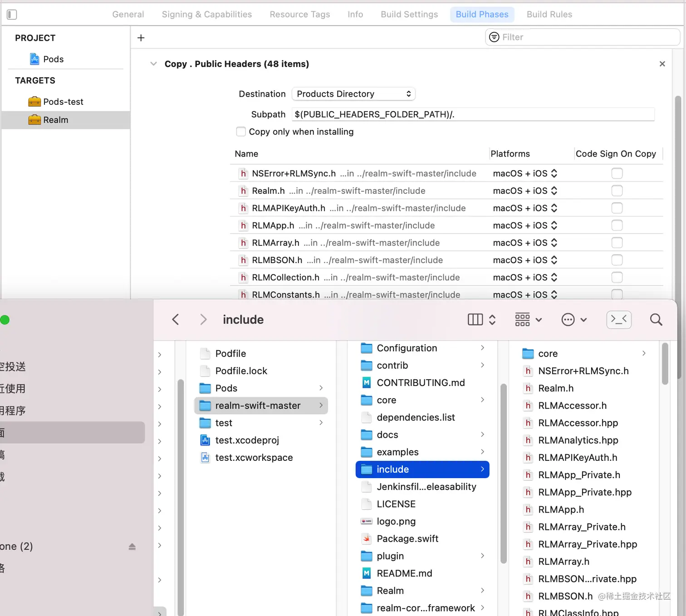686x616 pixels.
Task: Toggle code sign for RLMCollection.h
Action: pos(617,277)
